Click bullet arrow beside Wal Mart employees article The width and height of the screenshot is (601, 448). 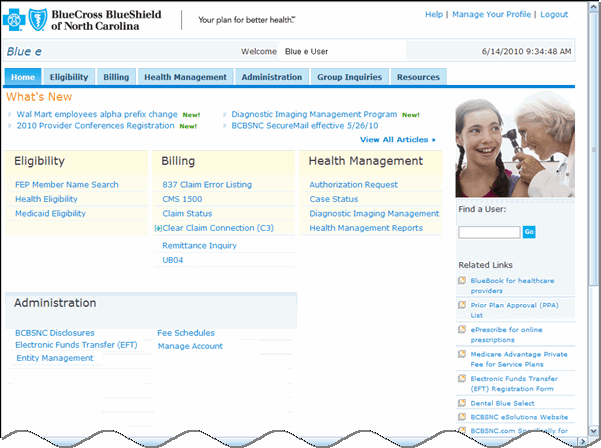pos(10,115)
